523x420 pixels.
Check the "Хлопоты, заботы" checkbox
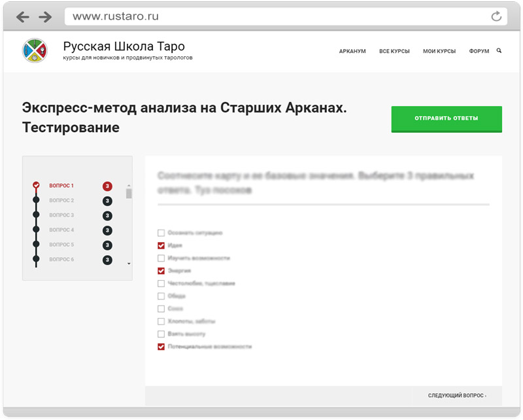pos(161,321)
